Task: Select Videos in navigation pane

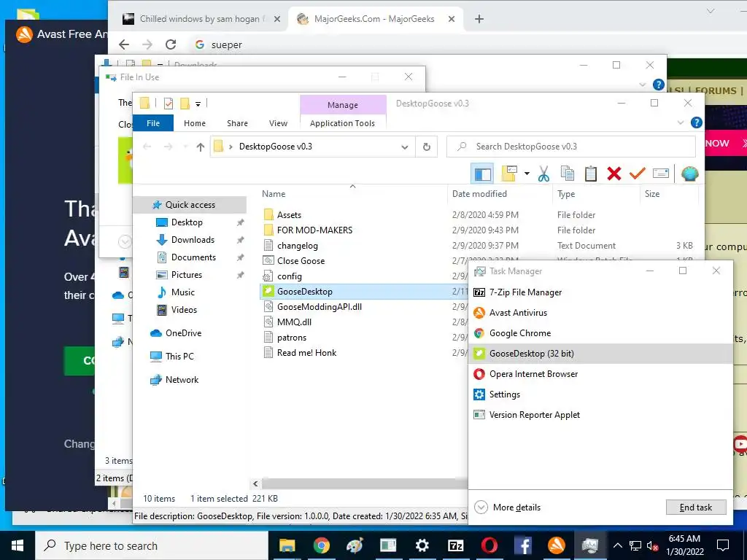Action: click(x=184, y=310)
